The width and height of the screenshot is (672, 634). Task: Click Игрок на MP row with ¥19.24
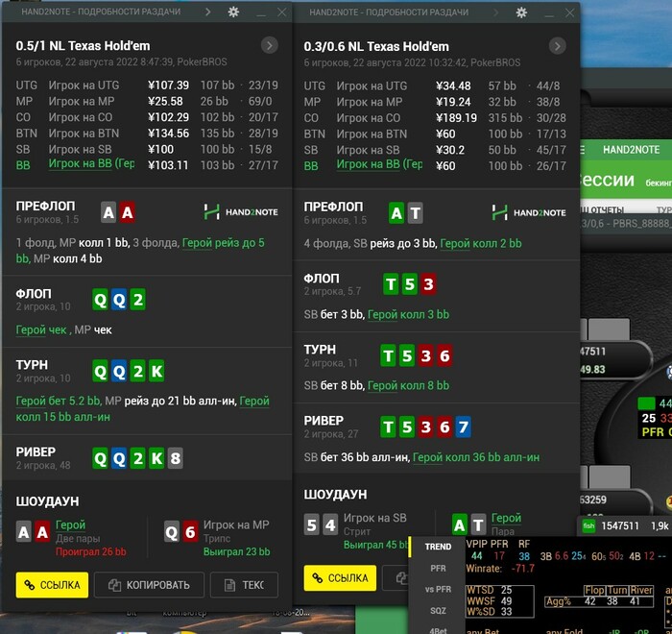pos(435,102)
